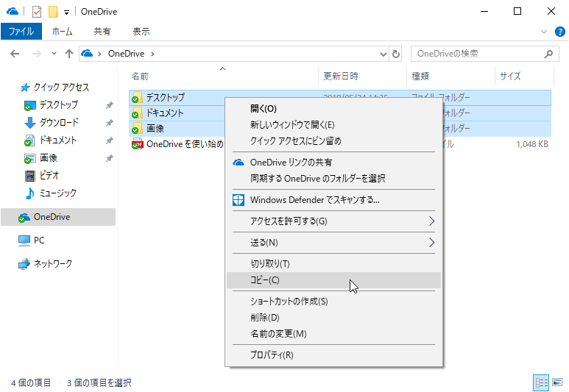Choose 切り取り(T) from context menu
This screenshot has height=392, width=569.
pyautogui.click(x=333, y=264)
